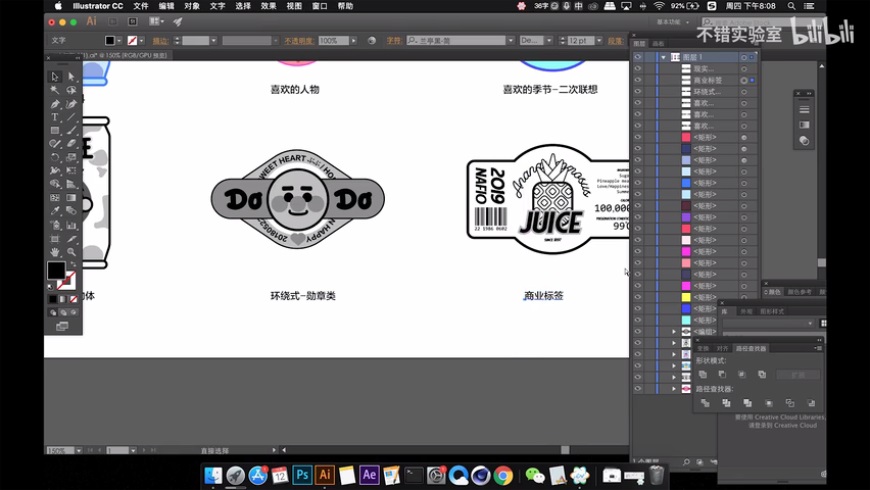Select the Gradient tool
Screen dimensions: 870x490
tap(71, 198)
